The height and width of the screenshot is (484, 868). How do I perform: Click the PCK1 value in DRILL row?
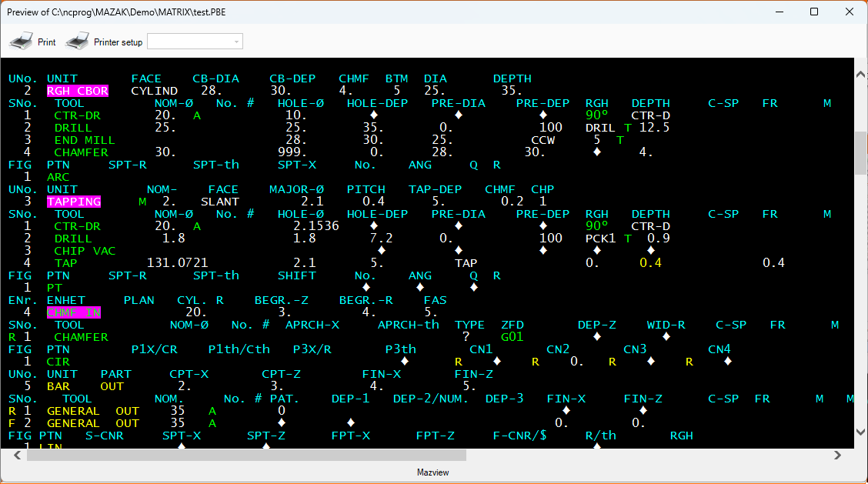[x=601, y=239]
